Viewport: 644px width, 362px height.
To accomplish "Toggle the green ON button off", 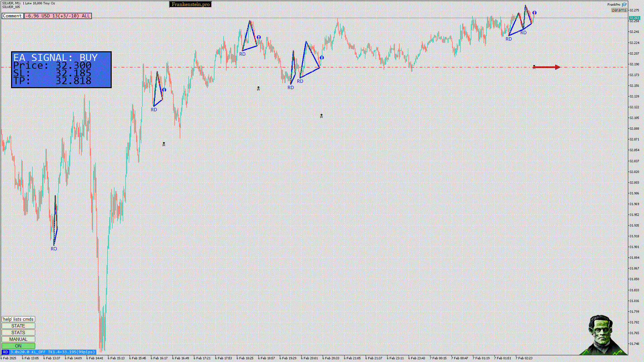I will point(18,346).
